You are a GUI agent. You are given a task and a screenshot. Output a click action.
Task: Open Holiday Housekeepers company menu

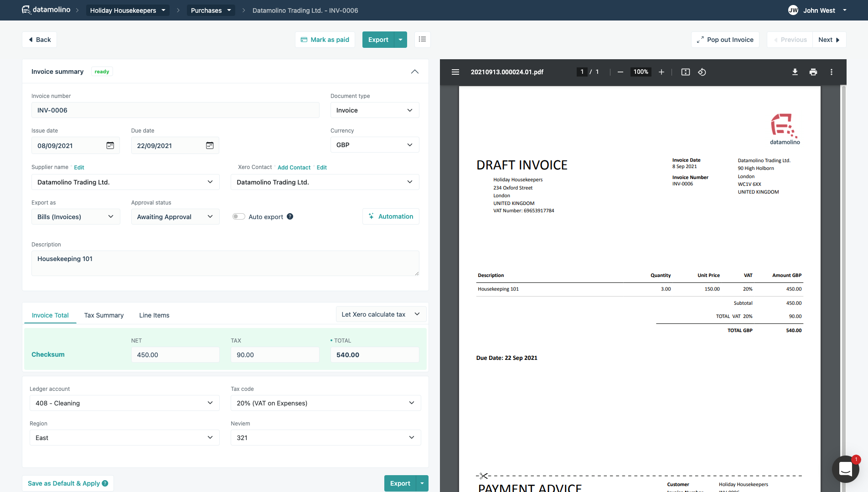[x=128, y=10]
